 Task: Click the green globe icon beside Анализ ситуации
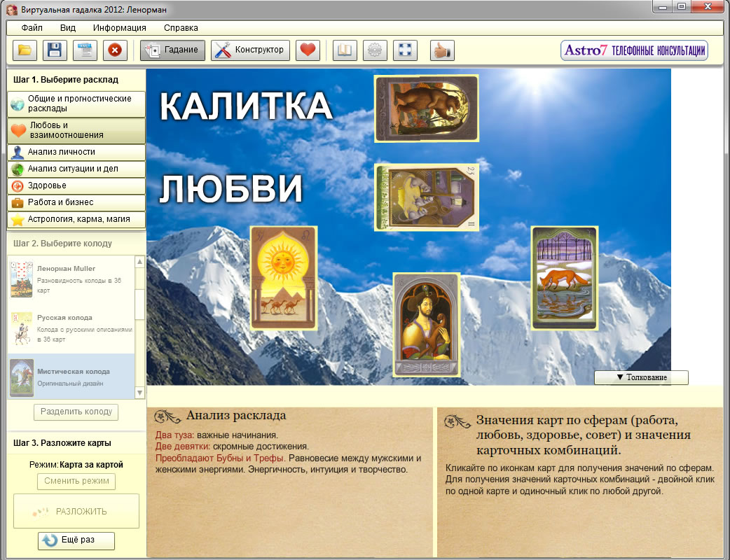pos(18,169)
